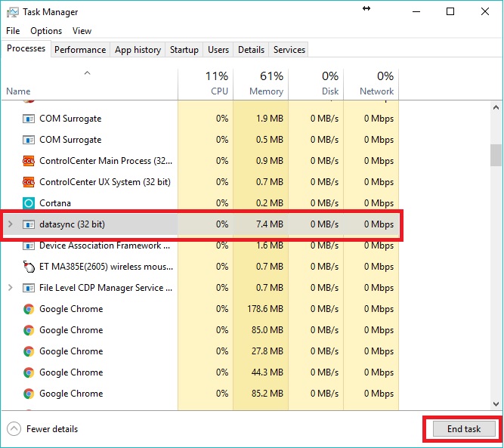Click the datasync process icon
This screenshot has width=504, height=448.
tap(29, 224)
